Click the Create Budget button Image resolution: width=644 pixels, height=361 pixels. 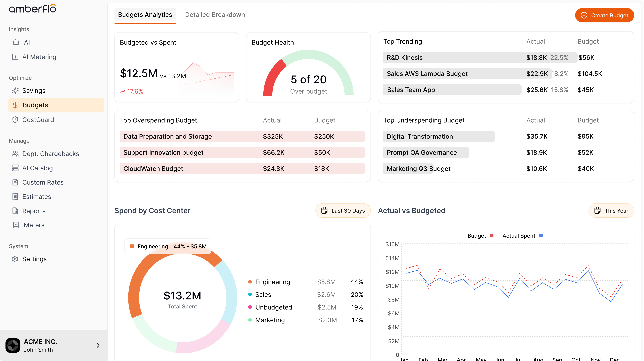tap(604, 15)
